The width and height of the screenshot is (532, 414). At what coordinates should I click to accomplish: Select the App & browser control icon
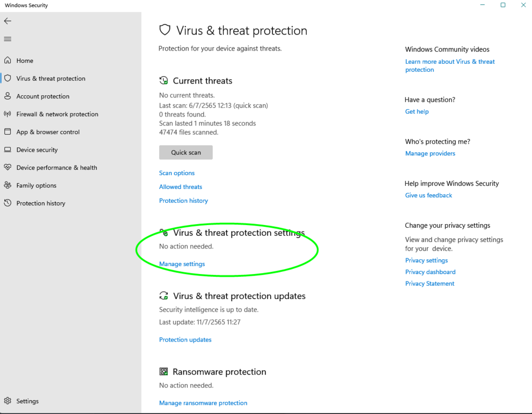click(7, 132)
